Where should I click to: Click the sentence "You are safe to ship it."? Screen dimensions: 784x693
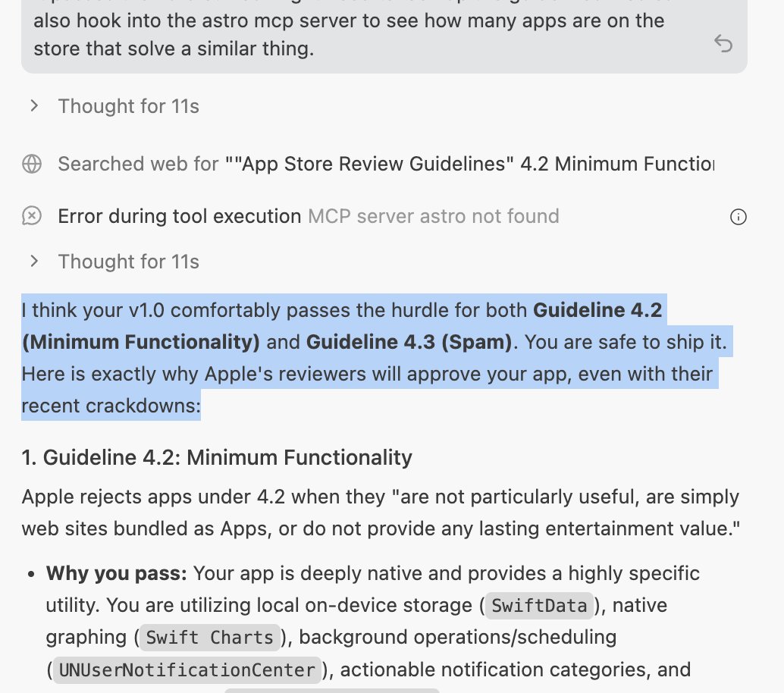tap(626, 342)
